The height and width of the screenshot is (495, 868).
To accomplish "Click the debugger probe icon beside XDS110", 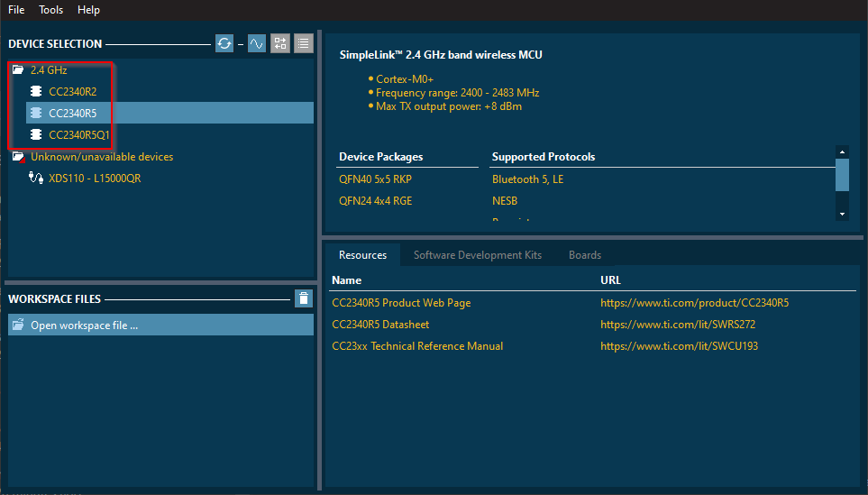I will click(x=36, y=179).
